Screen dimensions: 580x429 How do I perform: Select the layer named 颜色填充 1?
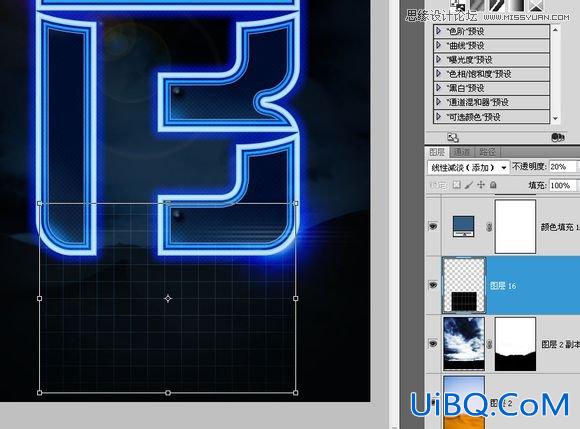(x=559, y=227)
